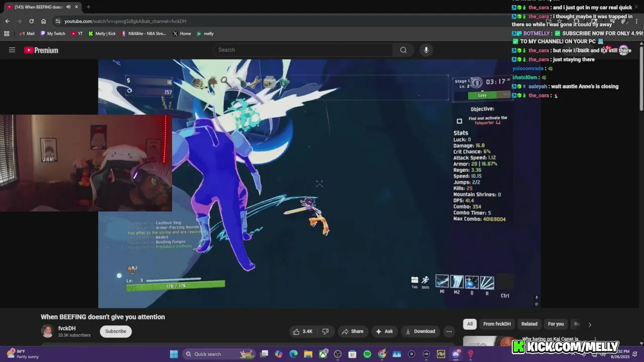Screen dimensions: 644x362
Task: Select the All filter chip
Action: pos(470,324)
